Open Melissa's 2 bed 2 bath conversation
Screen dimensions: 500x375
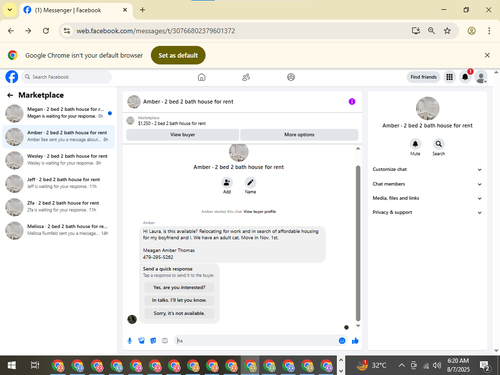click(59, 230)
